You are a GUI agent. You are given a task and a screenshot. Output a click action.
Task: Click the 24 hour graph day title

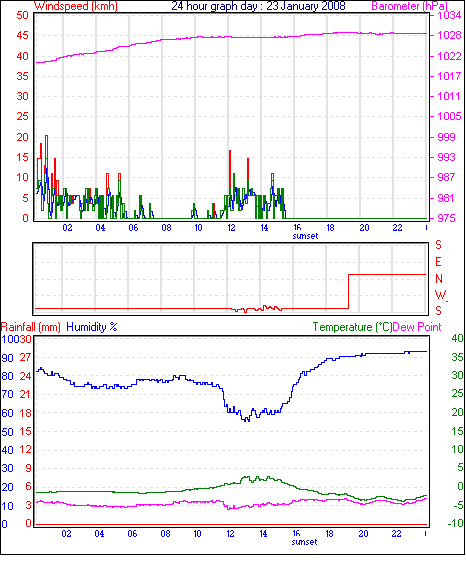pyautogui.click(x=258, y=6)
